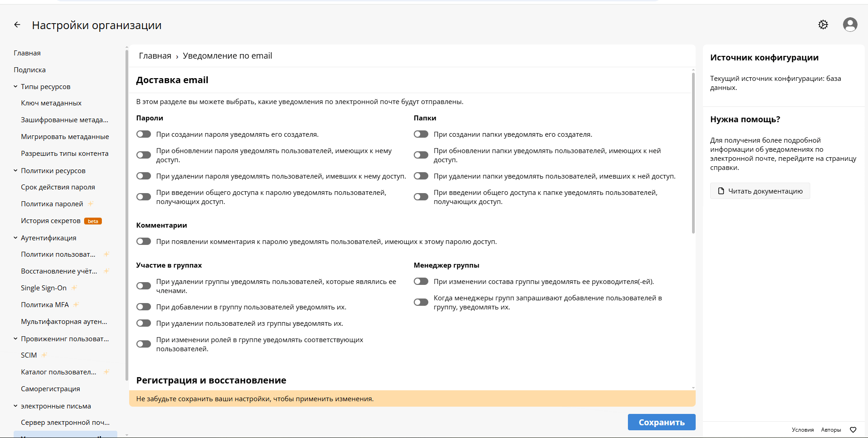Screen dimensions: 868x438
Task: Click sparkle icon beside Политика MFA
Action: pyautogui.click(x=76, y=304)
